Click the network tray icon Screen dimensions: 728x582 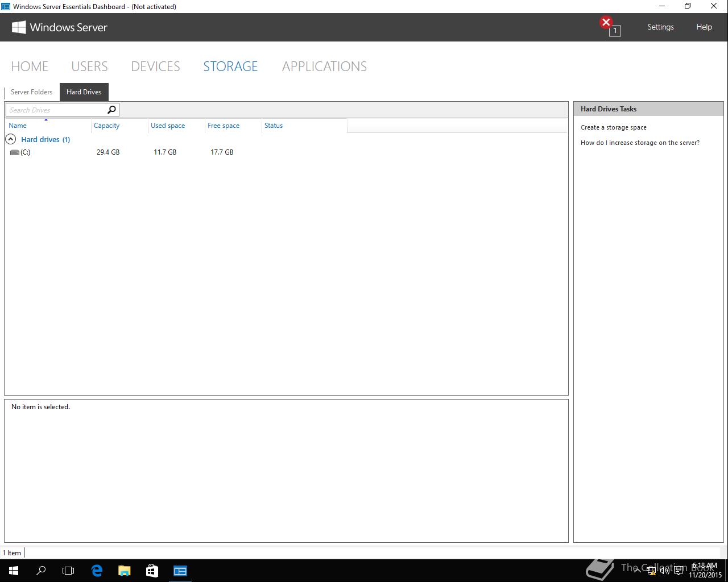coord(651,571)
